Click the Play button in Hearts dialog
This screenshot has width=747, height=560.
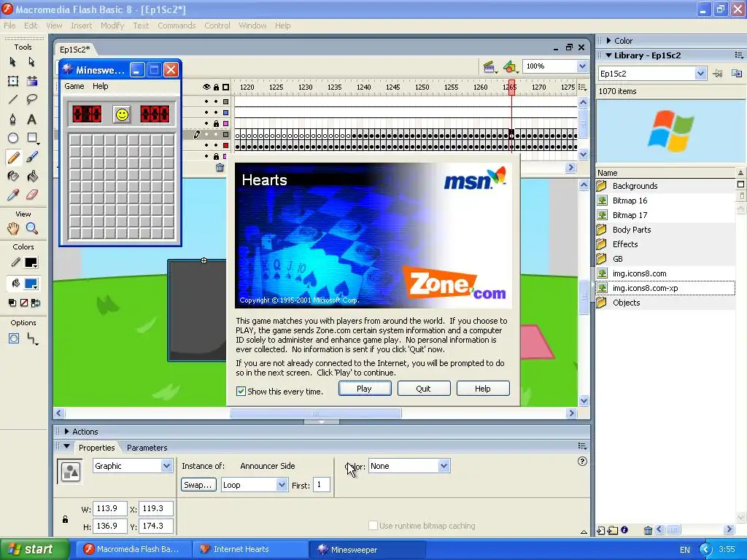365,389
